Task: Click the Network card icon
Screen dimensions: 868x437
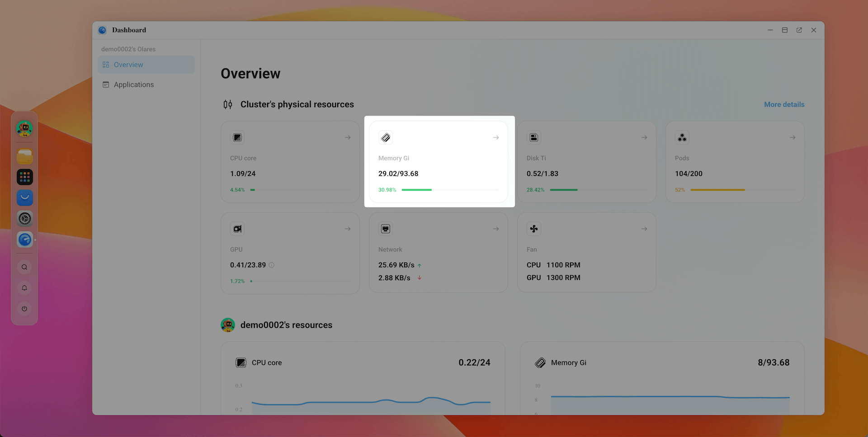Action: tap(386, 229)
